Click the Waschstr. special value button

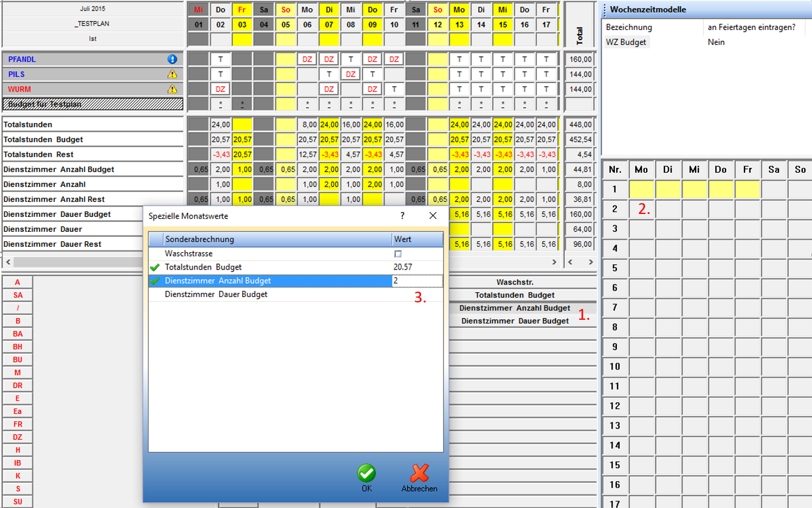tap(515, 282)
